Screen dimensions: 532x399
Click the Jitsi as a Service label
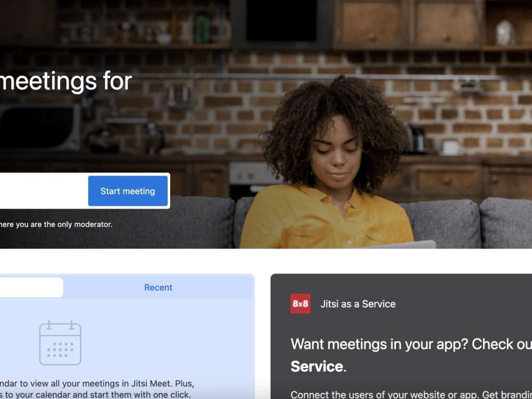(x=358, y=304)
